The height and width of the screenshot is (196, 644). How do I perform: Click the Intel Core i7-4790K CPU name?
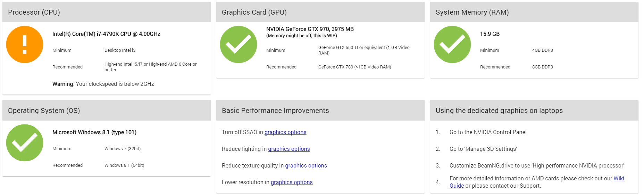pyautogui.click(x=106, y=34)
